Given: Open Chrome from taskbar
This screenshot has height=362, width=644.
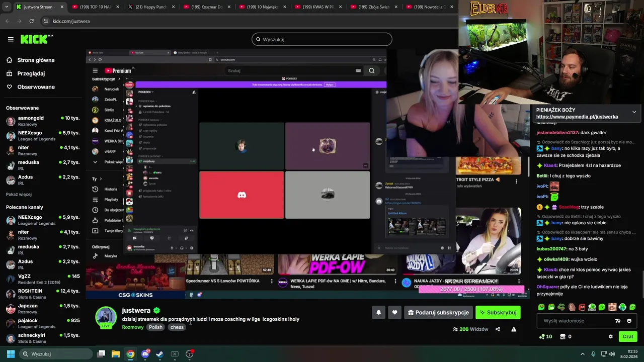Looking at the screenshot, I should click(x=130, y=354).
